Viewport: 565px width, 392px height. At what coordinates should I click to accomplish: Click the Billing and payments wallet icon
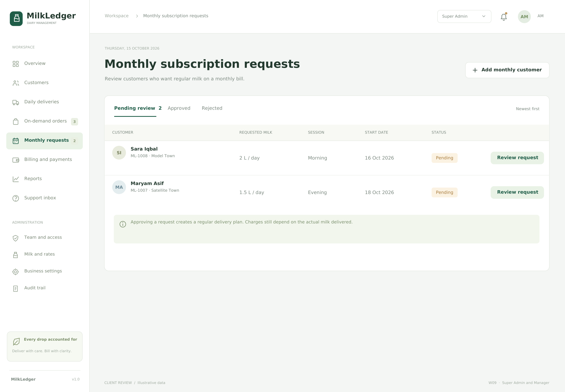pyautogui.click(x=16, y=160)
